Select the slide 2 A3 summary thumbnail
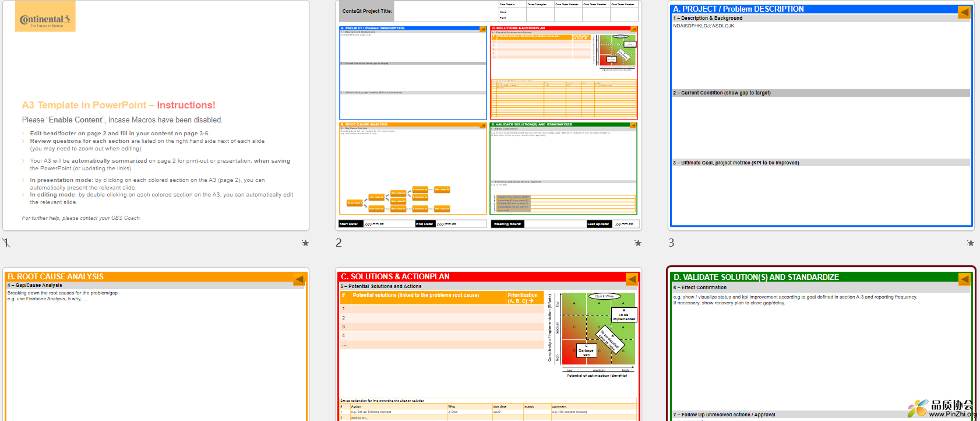This screenshot has width=980, height=421. click(488, 115)
